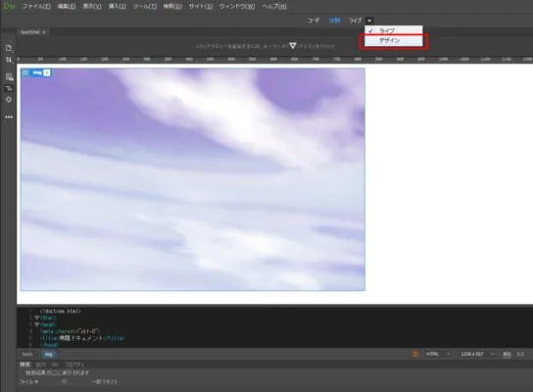Click the 一致テキスト column header
Image resolution: width=533 pixels, height=392 pixels.
105,381
